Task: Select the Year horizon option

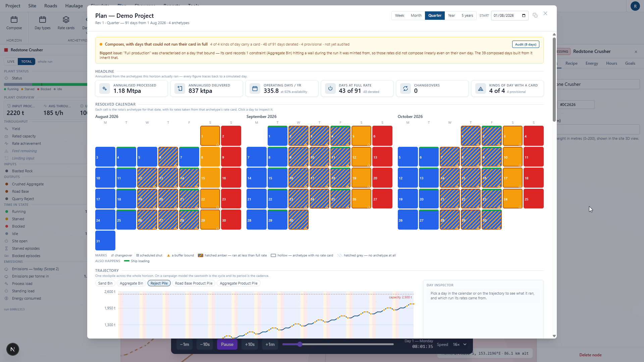Action: click(451, 15)
